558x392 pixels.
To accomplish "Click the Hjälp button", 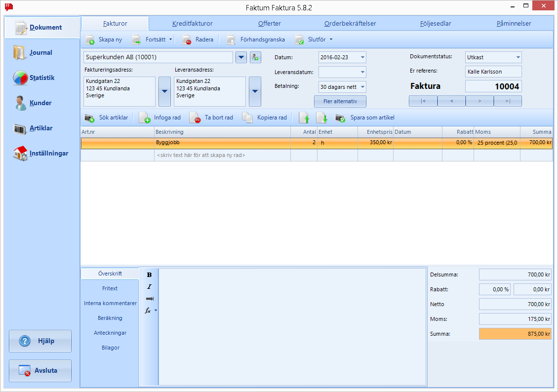I will coord(40,341).
